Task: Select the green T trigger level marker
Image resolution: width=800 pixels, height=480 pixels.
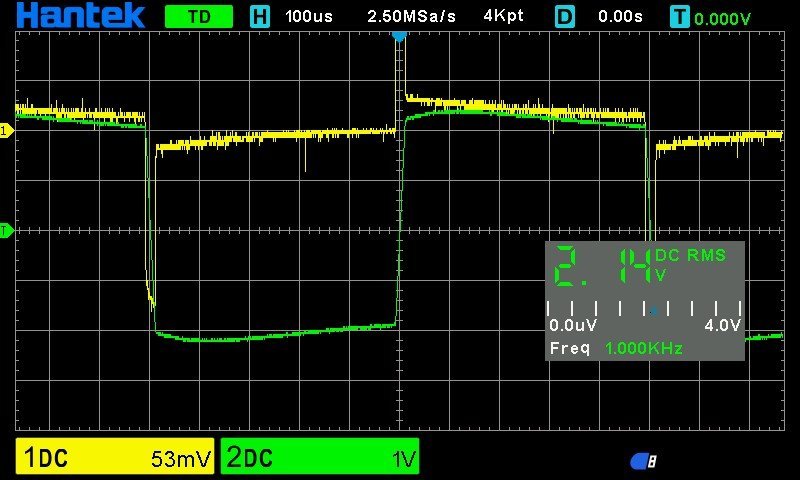Action: point(5,231)
